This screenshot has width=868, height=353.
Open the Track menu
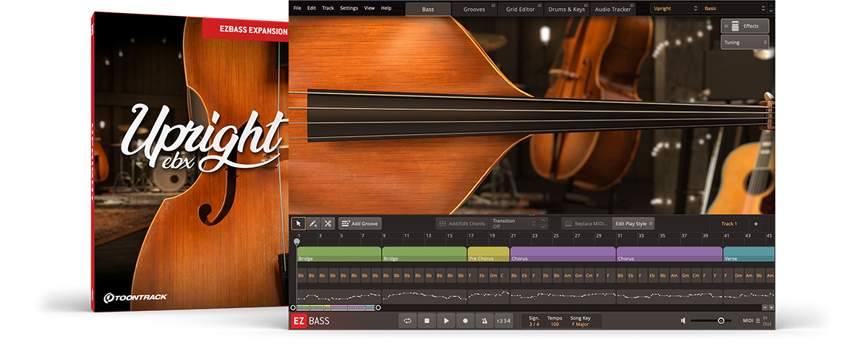[x=328, y=8]
